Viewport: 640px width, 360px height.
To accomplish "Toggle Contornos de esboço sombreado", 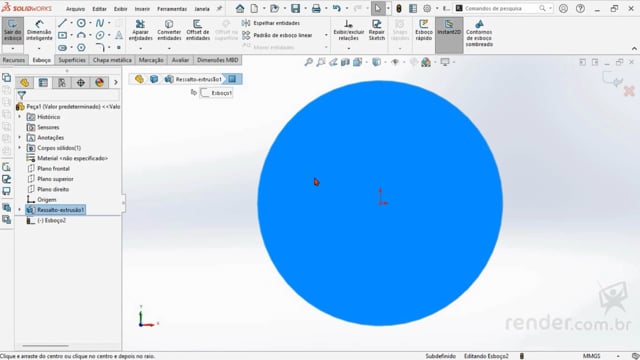I will pos(479,33).
